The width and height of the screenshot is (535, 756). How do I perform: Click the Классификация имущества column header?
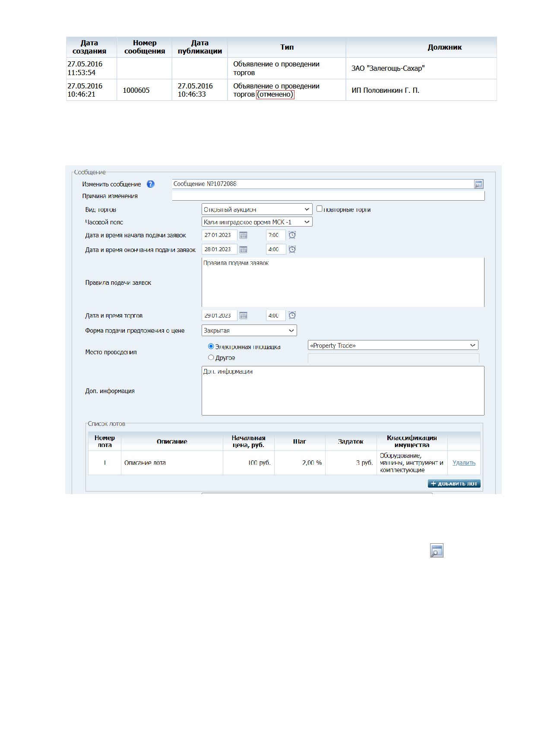[x=412, y=441]
